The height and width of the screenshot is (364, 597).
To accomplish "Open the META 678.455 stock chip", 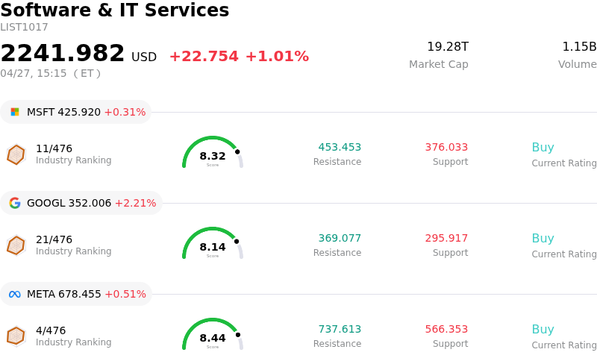I will [76, 294].
